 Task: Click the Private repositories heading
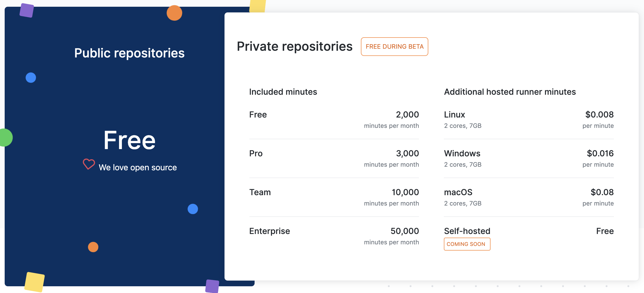point(295,47)
